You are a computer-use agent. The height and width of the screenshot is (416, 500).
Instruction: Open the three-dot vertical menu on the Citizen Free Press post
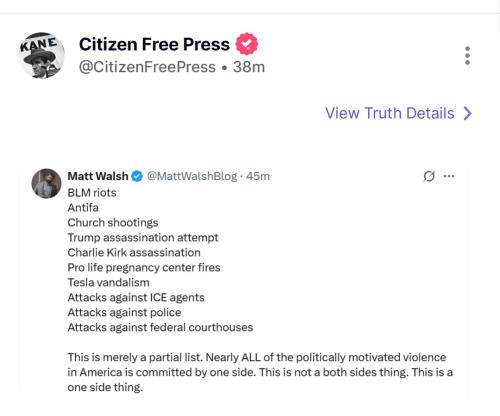pyautogui.click(x=467, y=55)
